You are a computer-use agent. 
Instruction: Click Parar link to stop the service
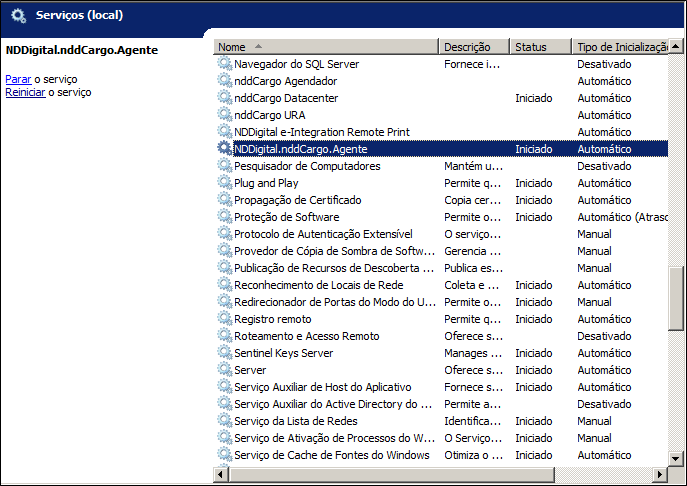18,79
